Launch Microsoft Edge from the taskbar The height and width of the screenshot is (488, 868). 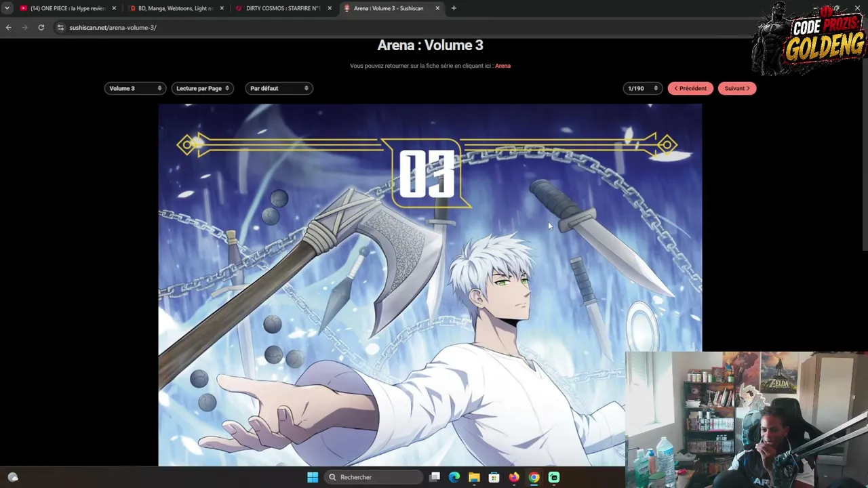(454, 477)
